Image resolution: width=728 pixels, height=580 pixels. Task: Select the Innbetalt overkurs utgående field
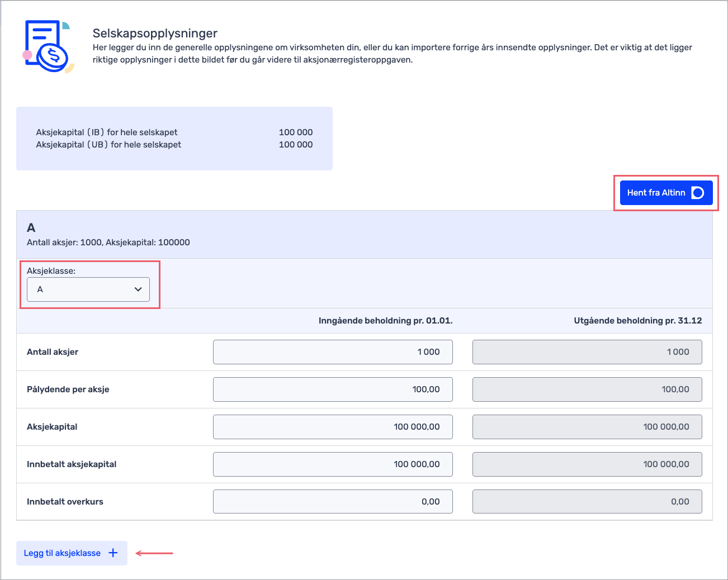(x=587, y=502)
